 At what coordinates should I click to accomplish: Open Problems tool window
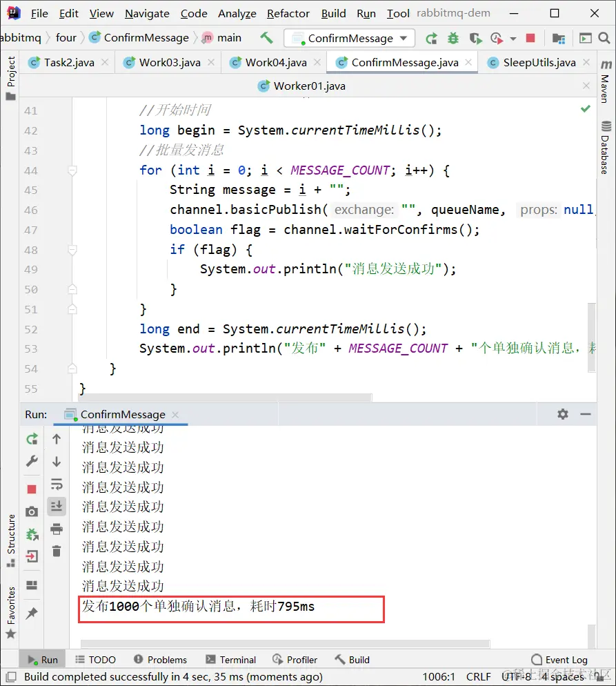(x=161, y=660)
